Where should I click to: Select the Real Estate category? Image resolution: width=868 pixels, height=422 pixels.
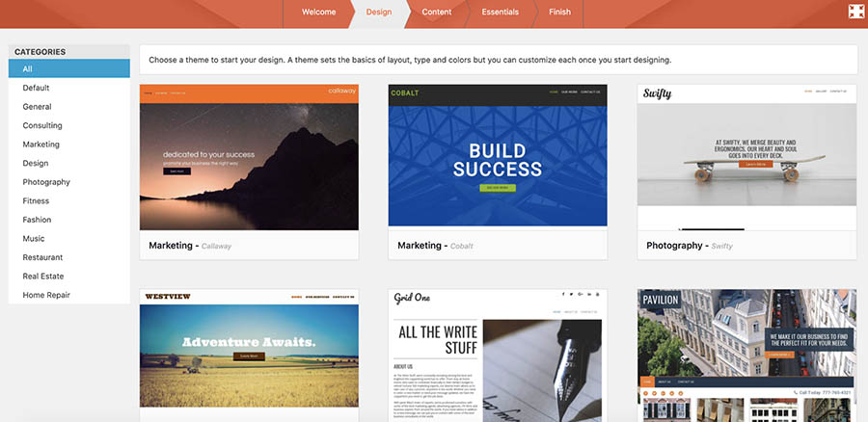pyautogui.click(x=43, y=277)
